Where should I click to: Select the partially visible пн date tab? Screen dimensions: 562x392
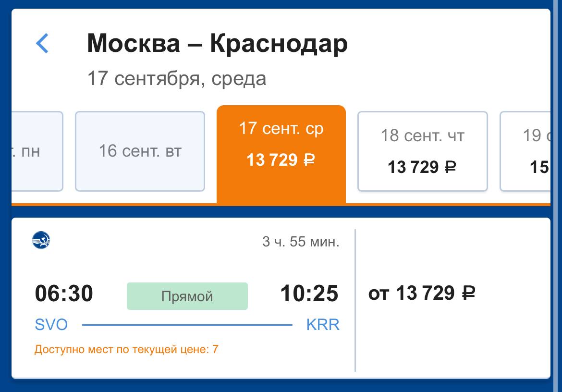click(37, 151)
